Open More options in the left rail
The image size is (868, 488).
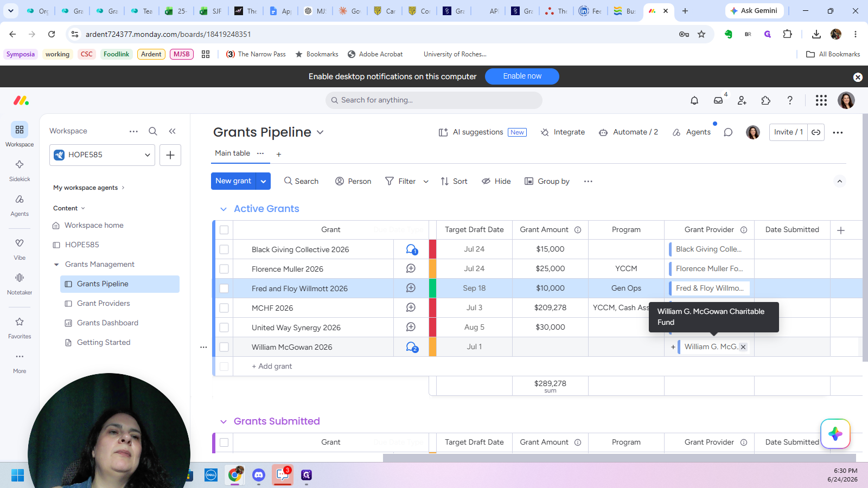[x=20, y=362]
